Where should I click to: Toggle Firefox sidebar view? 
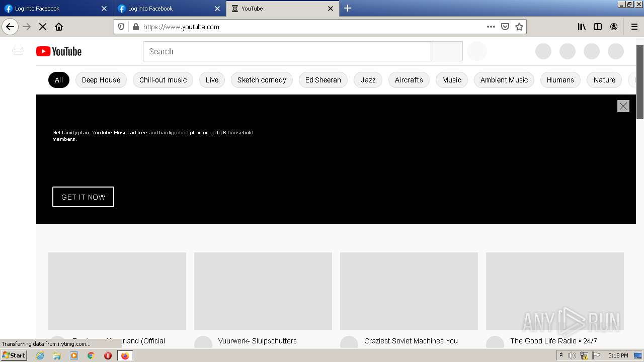598,27
